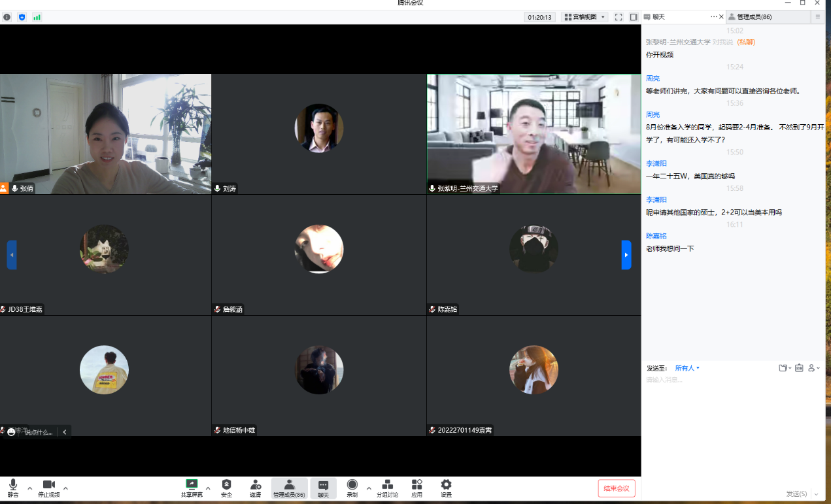Expand audio options arrow beside 静音
Viewport: 831px width, 504px height.
click(29, 488)
